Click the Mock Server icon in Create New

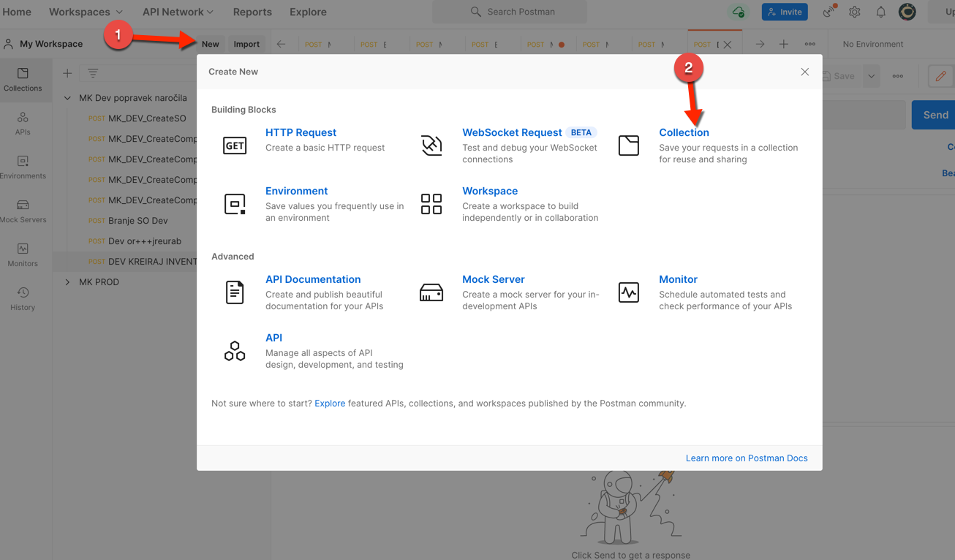click(431, 292)
